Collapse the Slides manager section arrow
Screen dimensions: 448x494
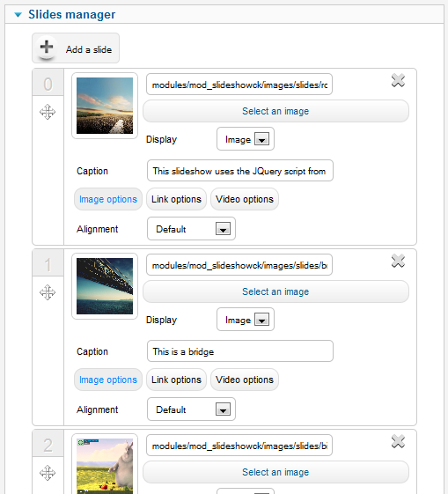[x=18, y=14]
